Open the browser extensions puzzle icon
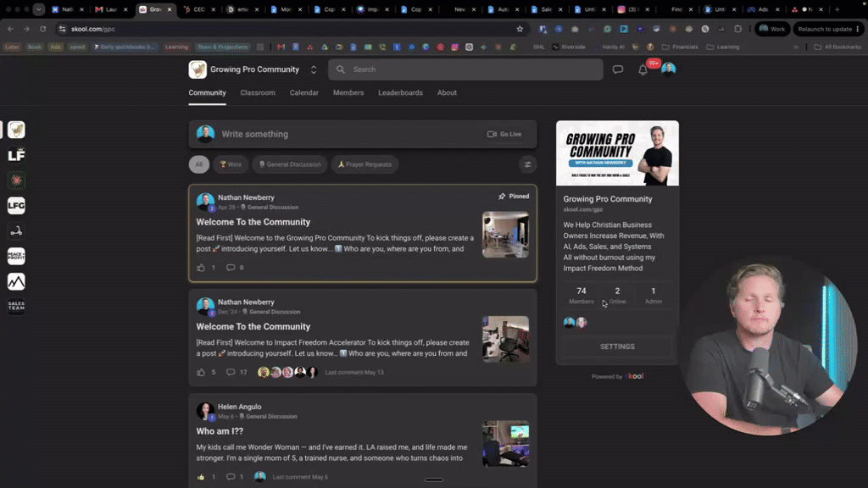Viewport: 868px width, 488px height. point(738,29)
